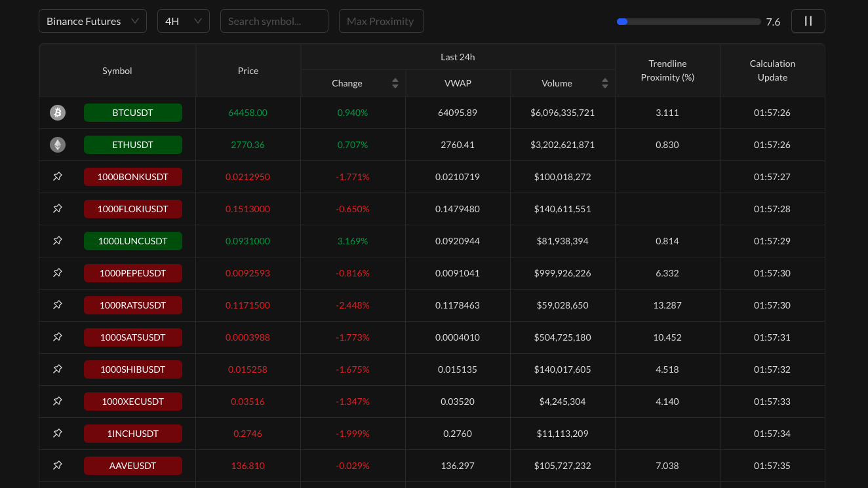Click the calculation progress bar
868x488 pixels.
pos(689,22)
